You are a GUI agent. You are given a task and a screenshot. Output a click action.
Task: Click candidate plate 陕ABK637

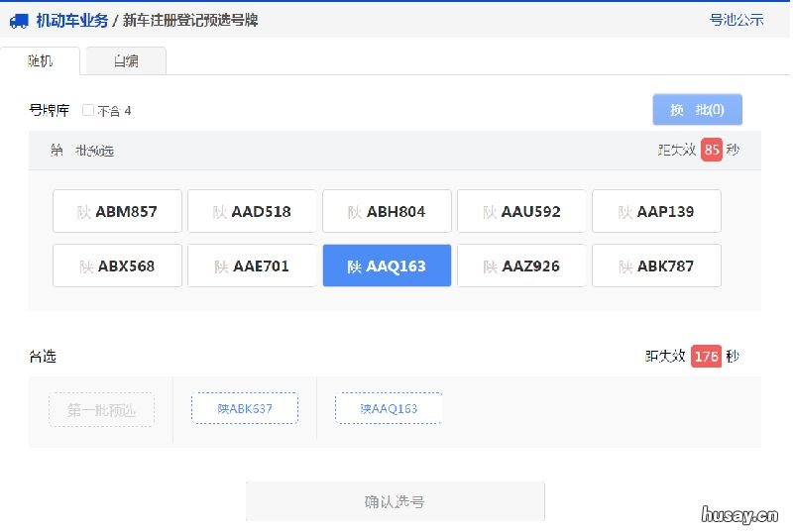(x=245, y=408)
